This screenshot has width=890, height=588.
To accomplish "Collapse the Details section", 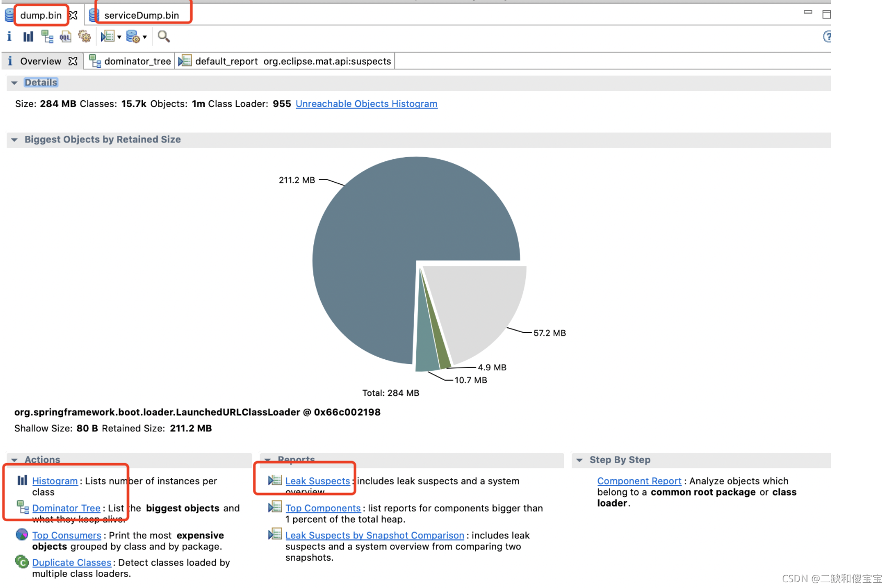I will [x=14, y=83].
